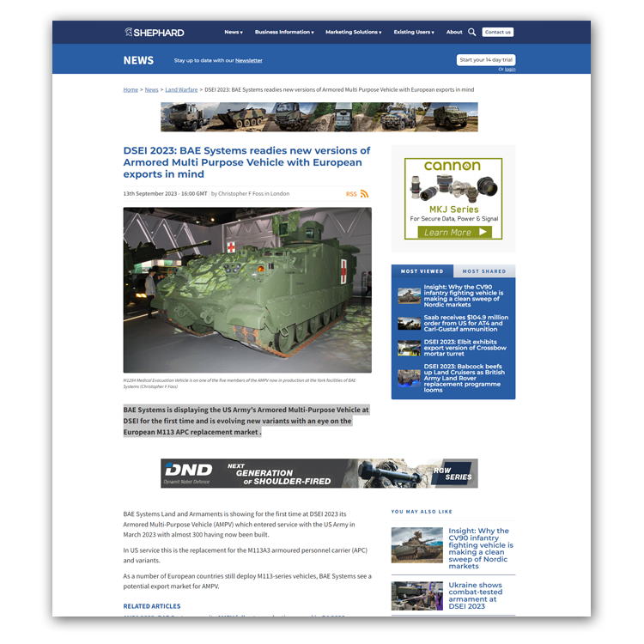Open the Land Warfare breadcrumb

pos(181,89)
